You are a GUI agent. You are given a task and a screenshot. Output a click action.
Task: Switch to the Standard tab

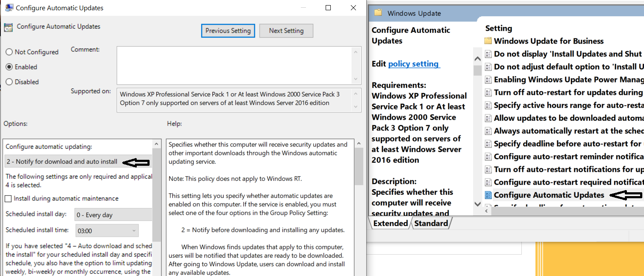[x=431, y=223]
